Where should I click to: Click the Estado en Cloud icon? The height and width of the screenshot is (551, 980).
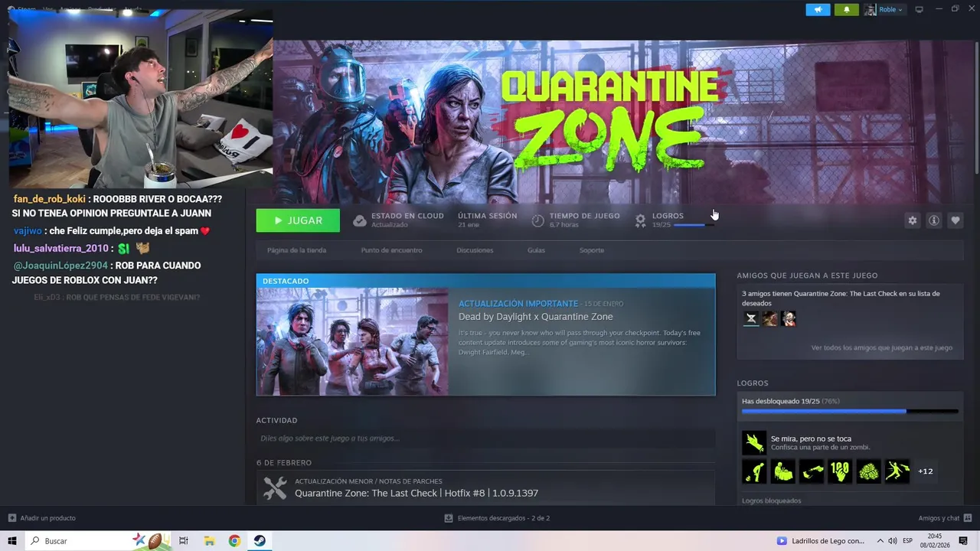tap(359, 220)
